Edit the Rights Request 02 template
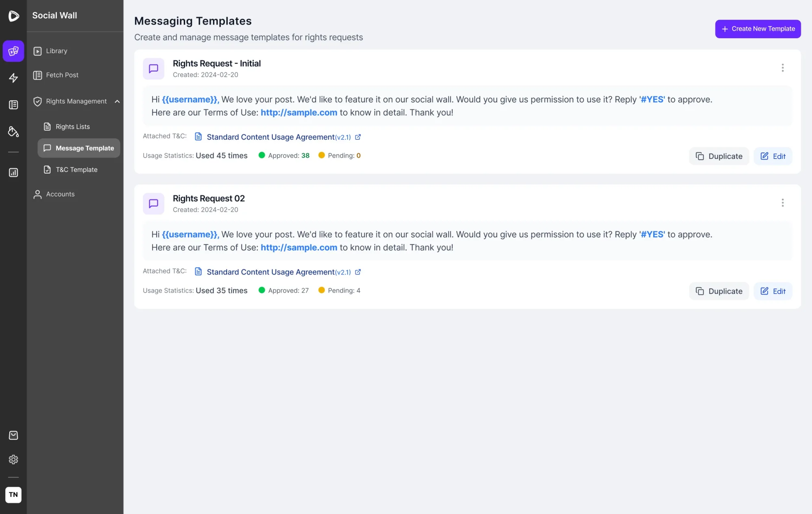Image resolution: width=812 pixels, height=514 pixels. (773, 291)
